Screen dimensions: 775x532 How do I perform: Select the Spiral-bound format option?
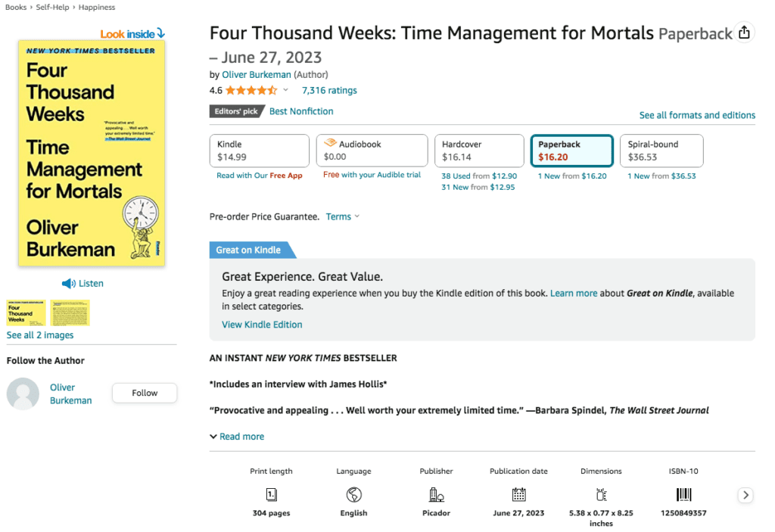[x=661, y=151]
